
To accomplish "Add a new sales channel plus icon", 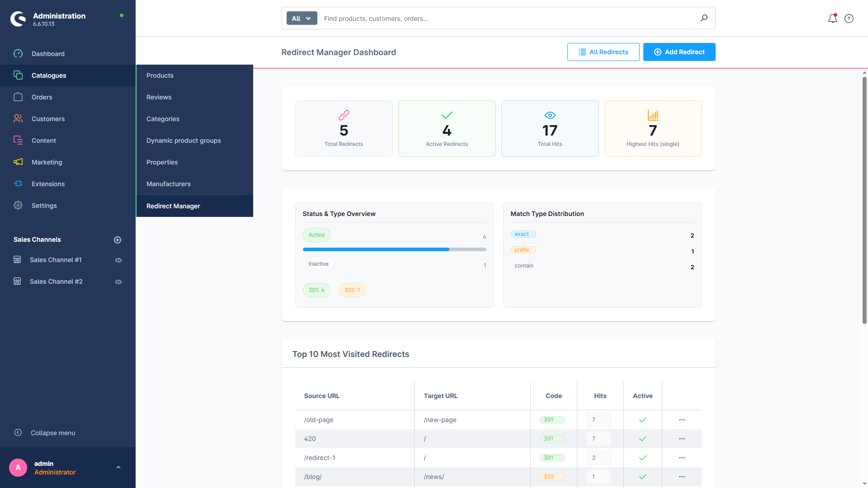I will pyautogui.click(x=118, y=240).
